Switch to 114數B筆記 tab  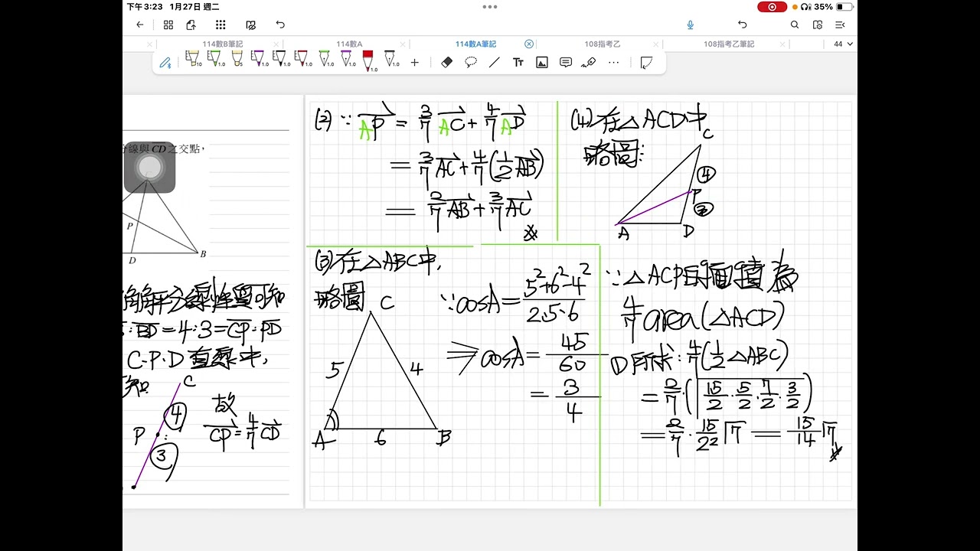click(x=222, y=44)
